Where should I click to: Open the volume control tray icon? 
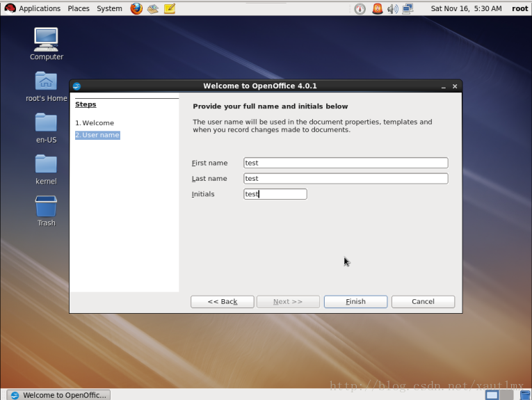tap(392, 9)
